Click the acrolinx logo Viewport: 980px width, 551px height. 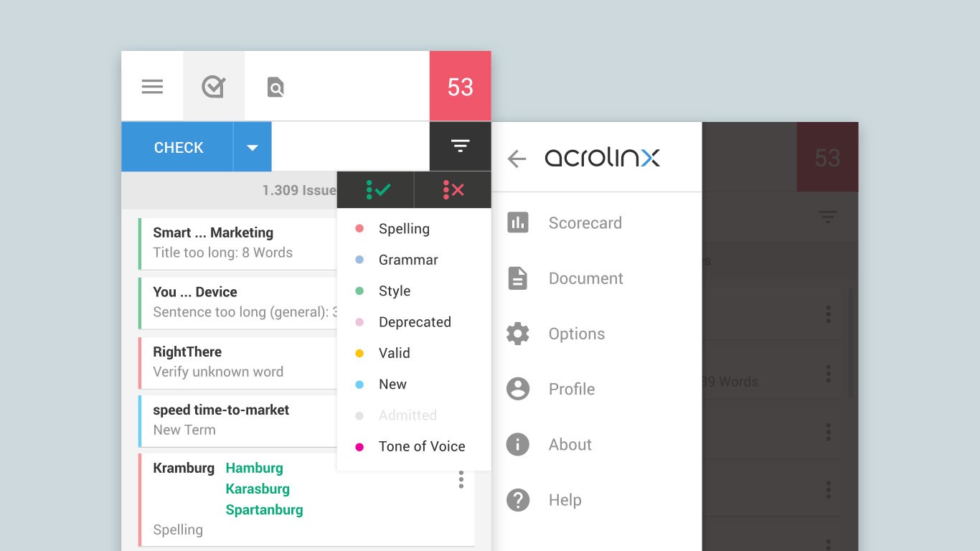point(602,157)
